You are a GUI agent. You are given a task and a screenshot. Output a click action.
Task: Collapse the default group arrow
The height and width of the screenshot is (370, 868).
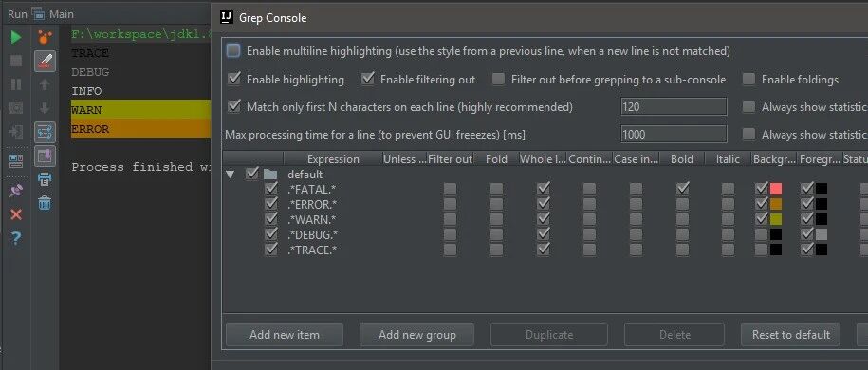(x=231, y=175)
